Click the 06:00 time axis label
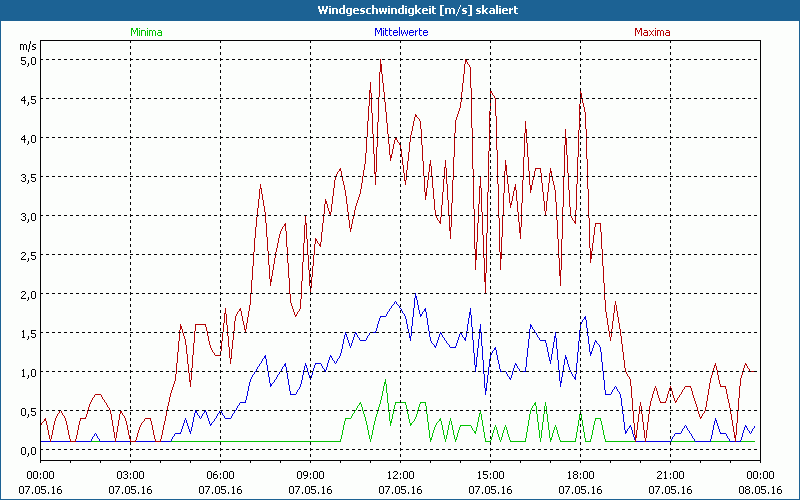The height and width of the screenshot is (500, 800). click(221, 475)
